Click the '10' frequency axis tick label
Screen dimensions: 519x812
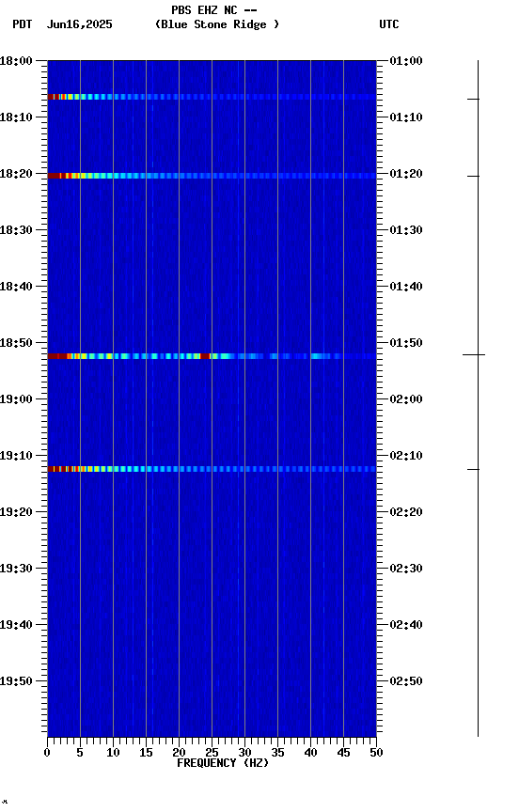pyautogui.click(x=113, y=753)
